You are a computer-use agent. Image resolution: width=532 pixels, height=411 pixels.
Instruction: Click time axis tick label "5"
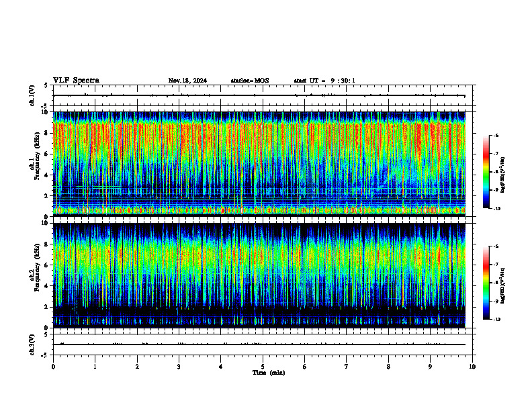(x=263, y=367)
